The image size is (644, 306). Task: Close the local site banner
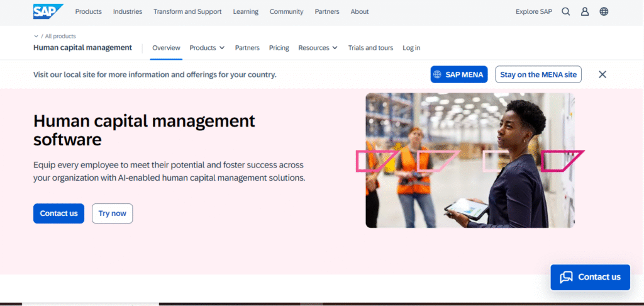602,74
